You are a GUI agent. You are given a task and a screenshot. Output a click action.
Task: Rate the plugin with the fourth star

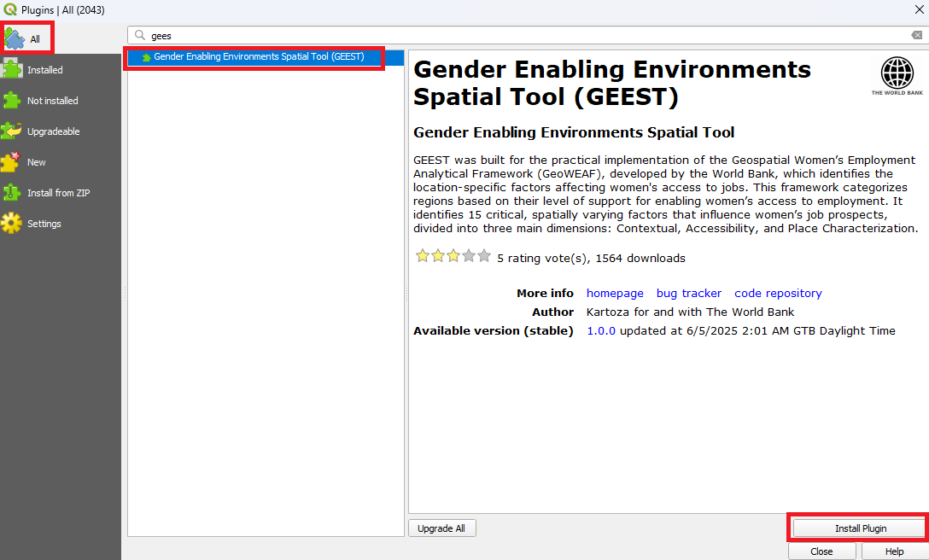469,256
